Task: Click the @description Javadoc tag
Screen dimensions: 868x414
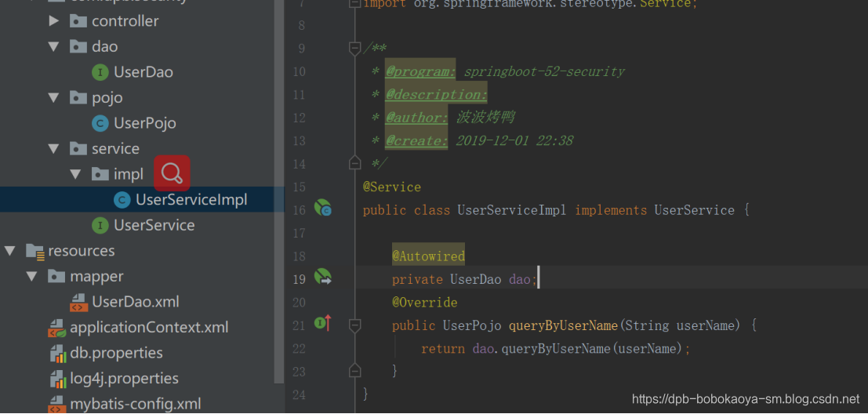Action: point(436,95)
